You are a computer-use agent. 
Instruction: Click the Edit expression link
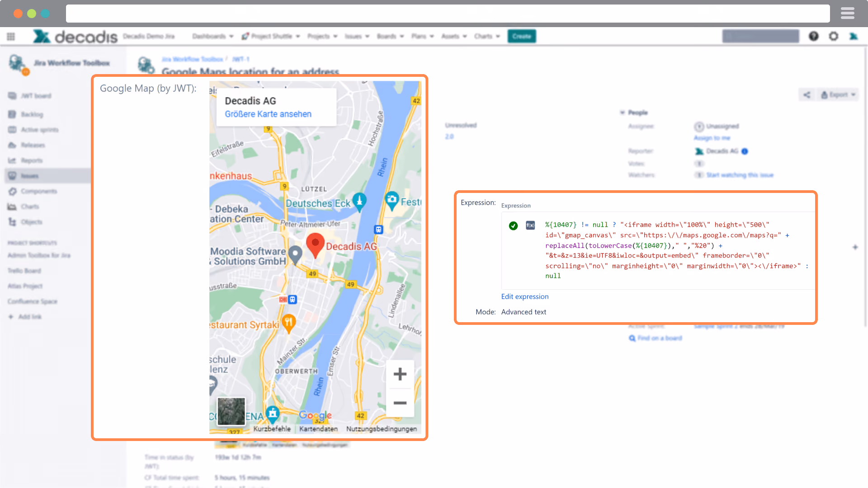[525, 297]
